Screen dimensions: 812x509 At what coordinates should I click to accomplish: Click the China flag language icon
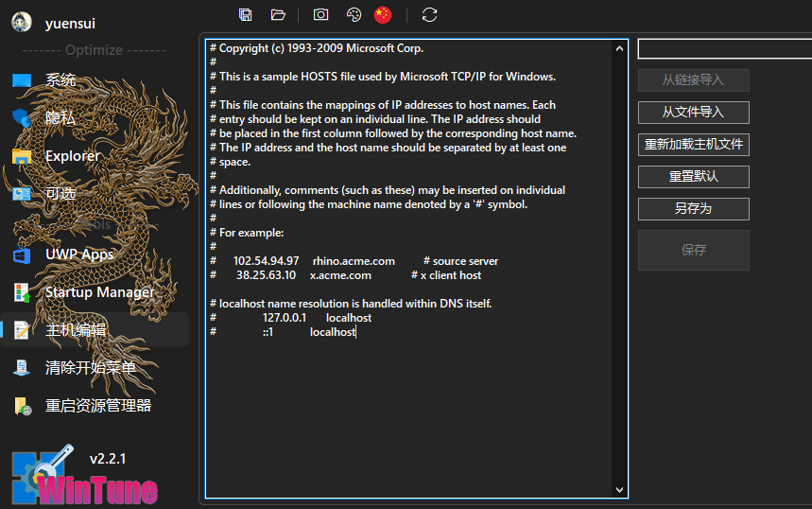coord(383,15)
